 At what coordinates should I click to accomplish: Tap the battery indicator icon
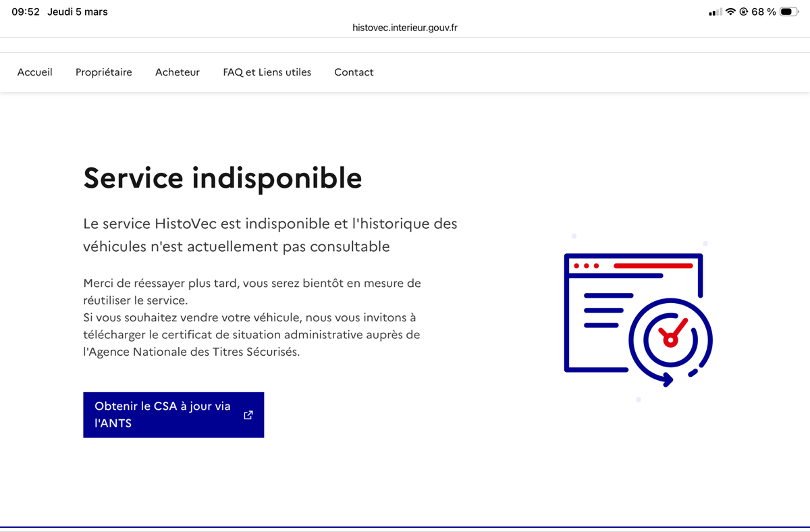[x=789, y=11]
